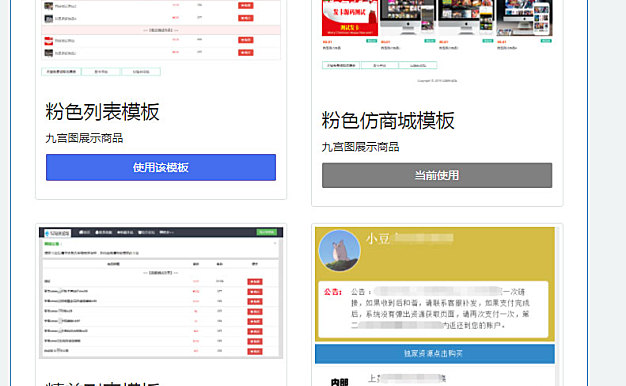This screenshot has width=626, height=386.
Task: Click the round Totoro avatar image
Action: tap(339, 251)
